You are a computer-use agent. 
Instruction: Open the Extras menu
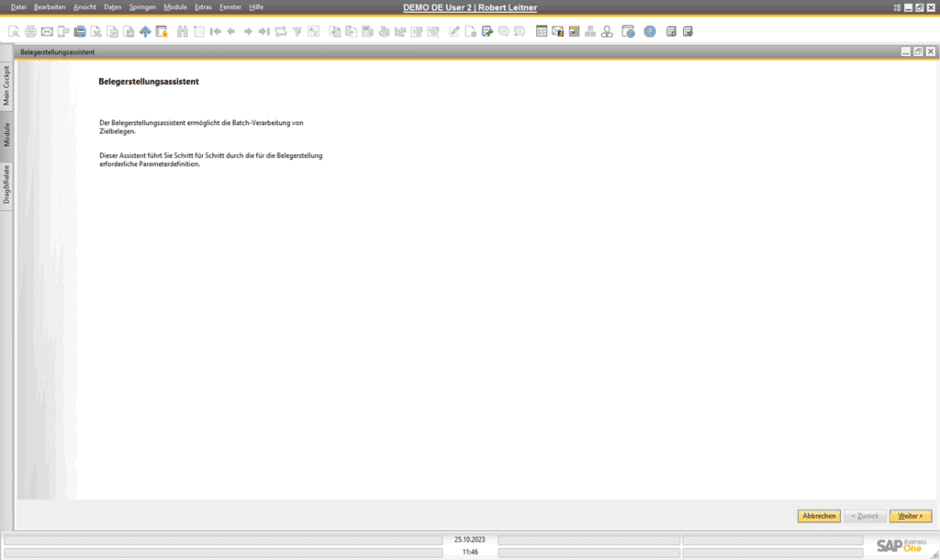pos(203,7)
